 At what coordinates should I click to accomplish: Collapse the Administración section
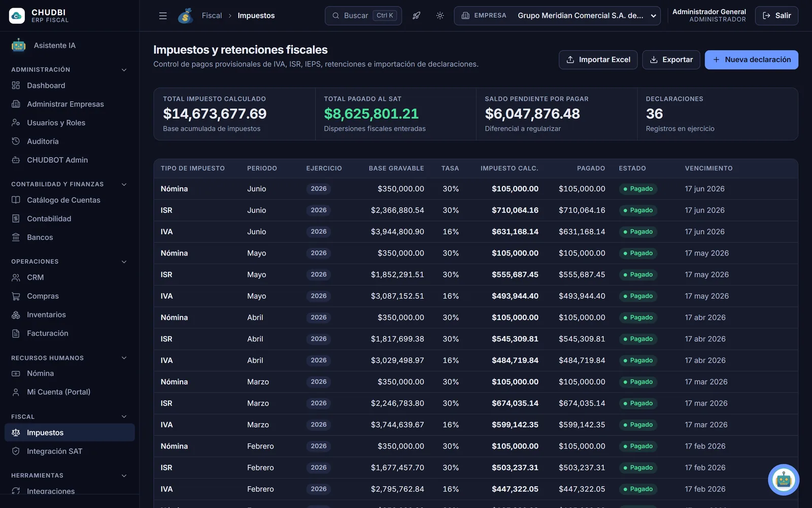(124, 70)
